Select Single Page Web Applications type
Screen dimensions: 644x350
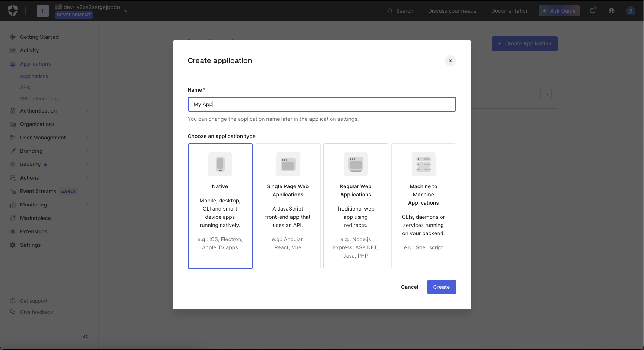click(x=288, y=206)
